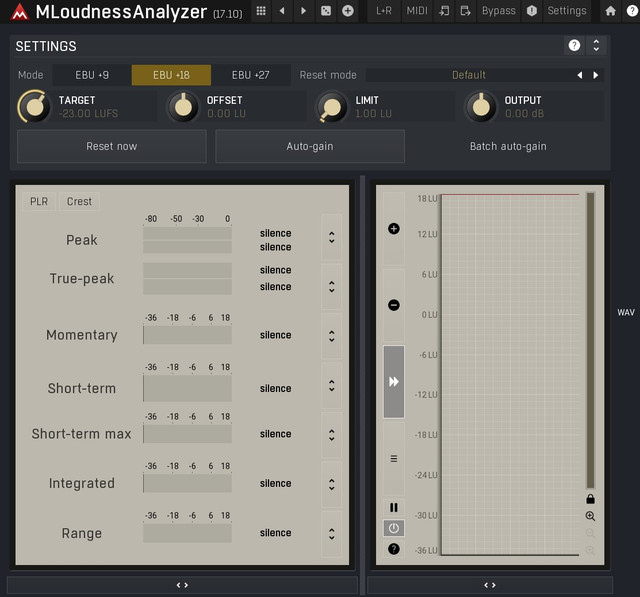Select EBU +27 mode
The height and width of the screenshot is (597, 640).
[250, 75]
